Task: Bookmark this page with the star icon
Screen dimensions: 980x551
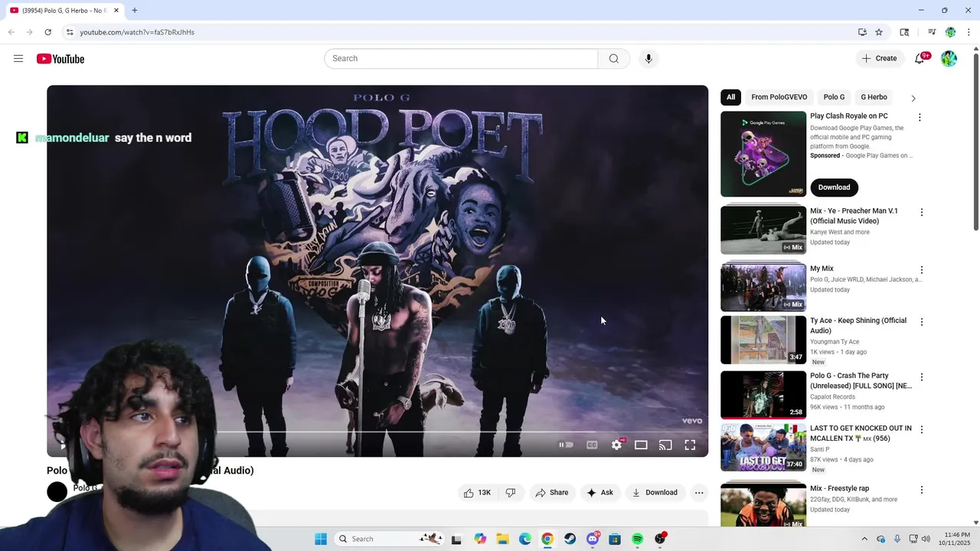Action: [x=879, y=32]
